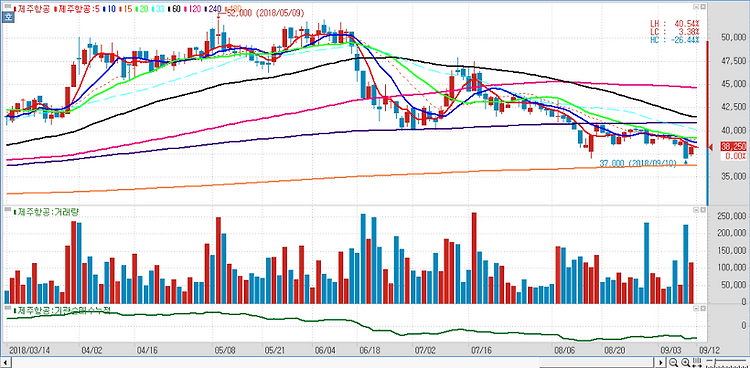Click the red current-price arrow marker on axis

710,148
